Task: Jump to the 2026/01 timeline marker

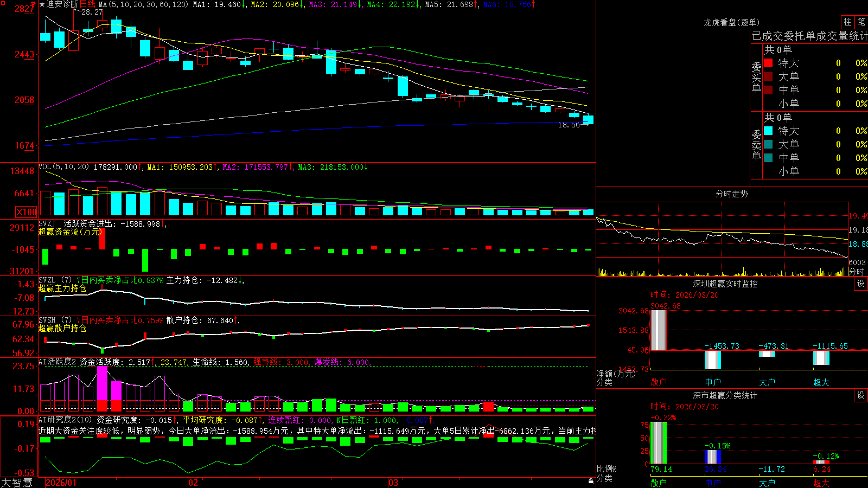Action: pos(61,483)
